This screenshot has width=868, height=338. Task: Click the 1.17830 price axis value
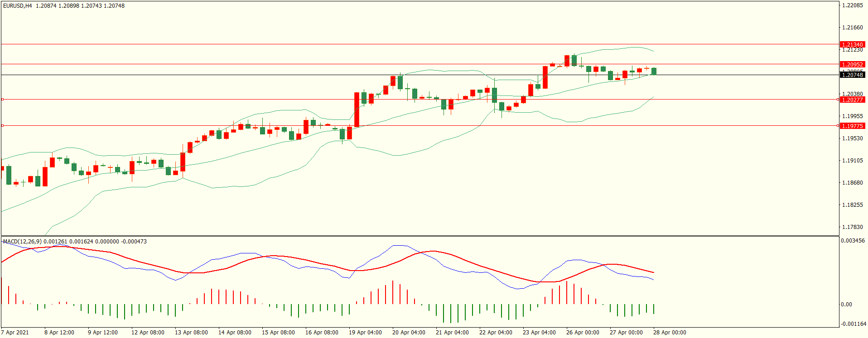click(x=852, y=227)
